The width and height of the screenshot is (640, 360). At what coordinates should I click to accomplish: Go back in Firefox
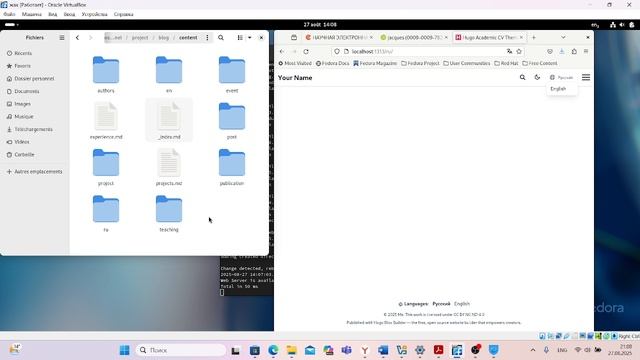(282, 51)
